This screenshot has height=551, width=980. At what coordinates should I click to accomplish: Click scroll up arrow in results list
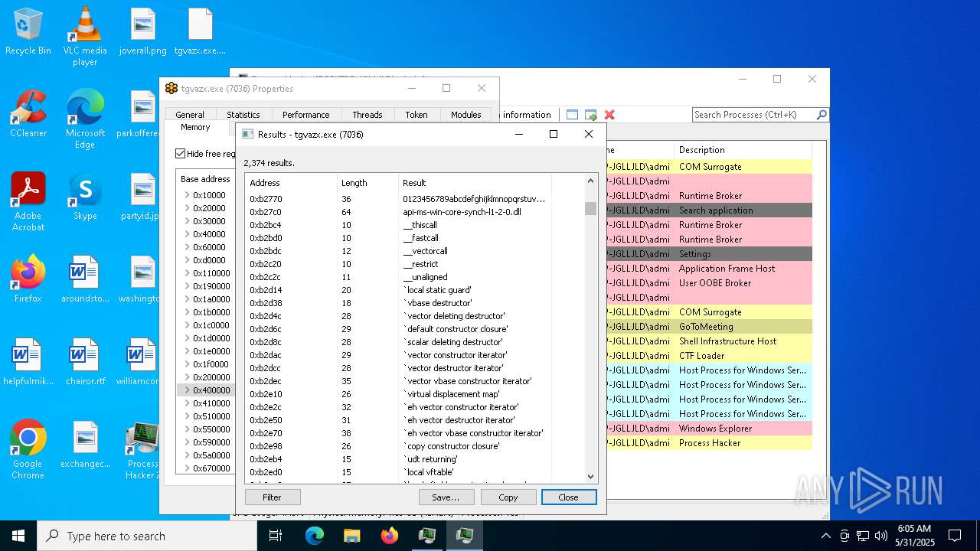coord(590,181)
